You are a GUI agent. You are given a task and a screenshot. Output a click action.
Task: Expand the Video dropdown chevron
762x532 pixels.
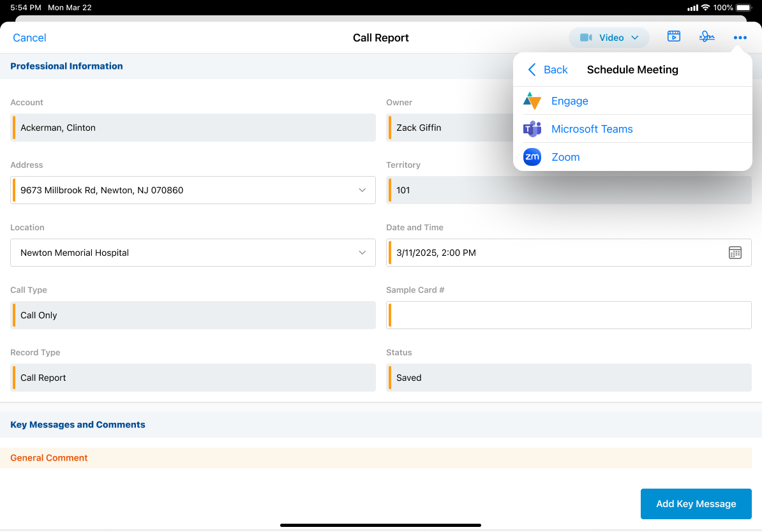coord(635,38)
